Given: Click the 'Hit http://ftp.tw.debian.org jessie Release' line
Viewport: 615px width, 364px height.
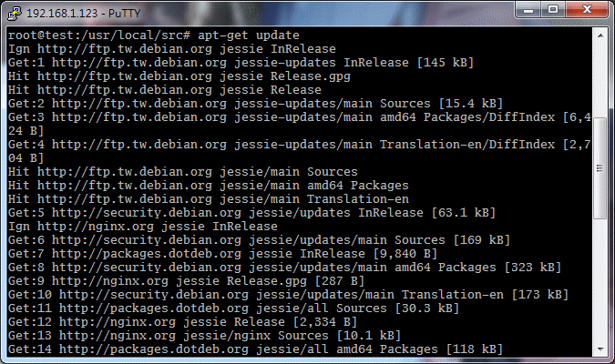Looking at the screenshot, I should (x=165, y=90).
